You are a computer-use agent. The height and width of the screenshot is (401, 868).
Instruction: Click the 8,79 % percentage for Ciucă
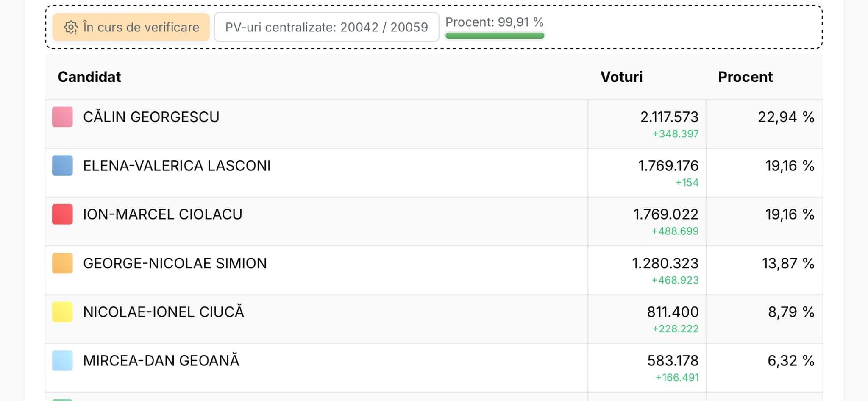pos(791,312)
